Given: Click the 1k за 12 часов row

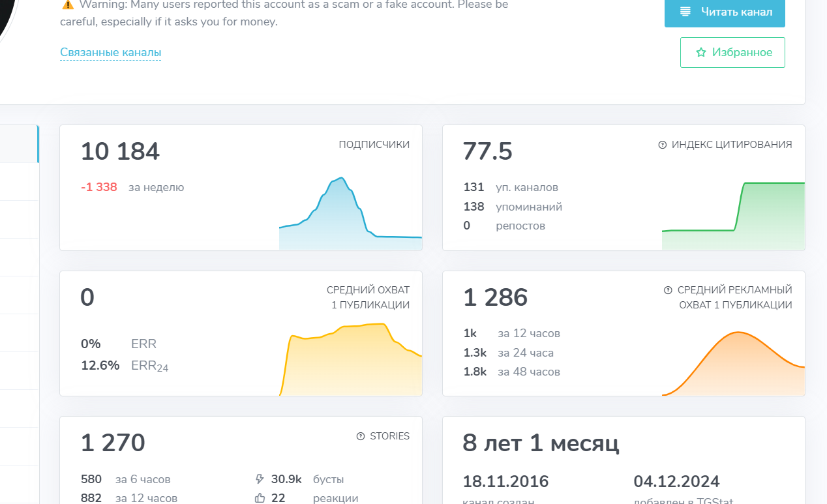Looking at the screenshot, I should click(x=512, y=333).
